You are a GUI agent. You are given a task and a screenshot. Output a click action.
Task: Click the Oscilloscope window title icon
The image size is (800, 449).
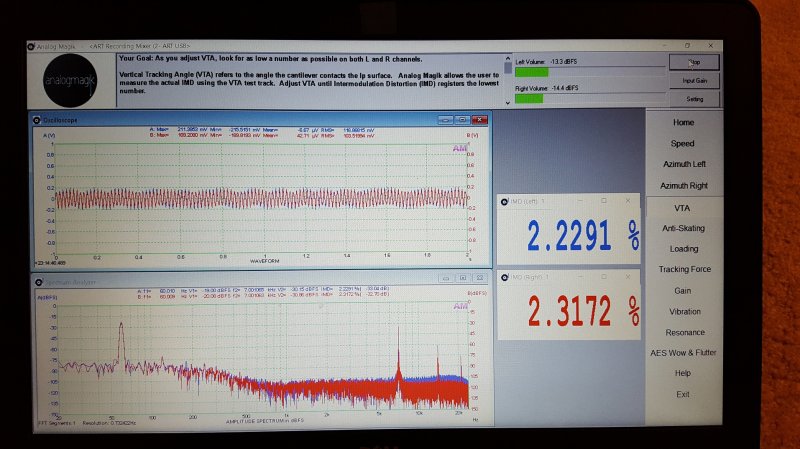pos(37,120)
